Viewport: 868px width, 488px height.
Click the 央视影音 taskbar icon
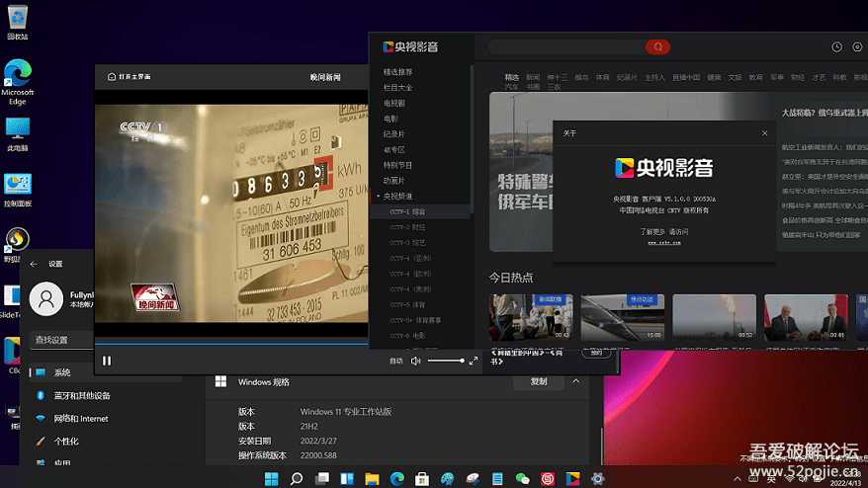(x=572, y=478)
